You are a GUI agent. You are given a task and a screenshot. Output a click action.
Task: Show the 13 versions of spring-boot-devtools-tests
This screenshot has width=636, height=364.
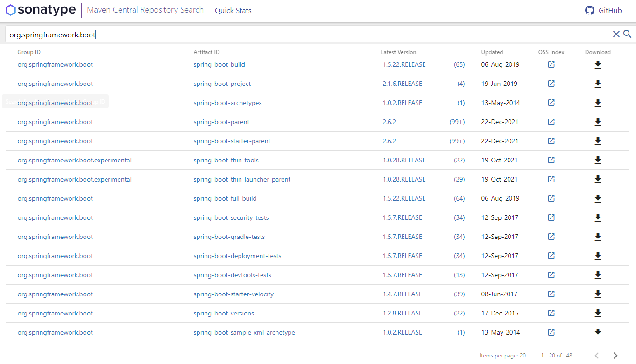pos(459,275)
